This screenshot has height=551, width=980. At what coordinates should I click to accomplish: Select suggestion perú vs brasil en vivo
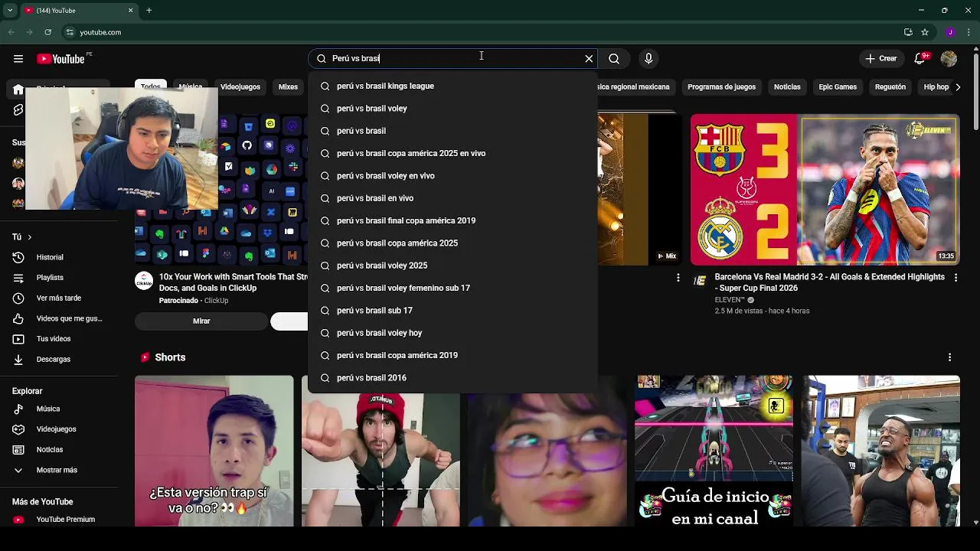click(x=452, y=198)
